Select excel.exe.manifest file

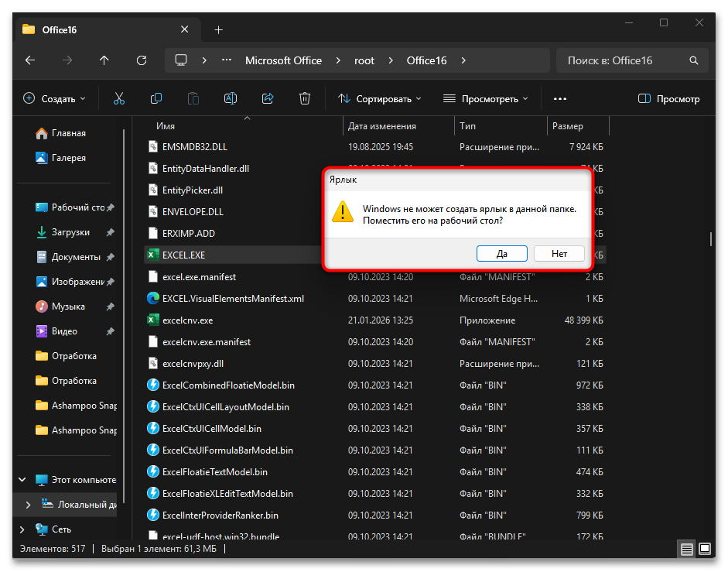[376, 277]
